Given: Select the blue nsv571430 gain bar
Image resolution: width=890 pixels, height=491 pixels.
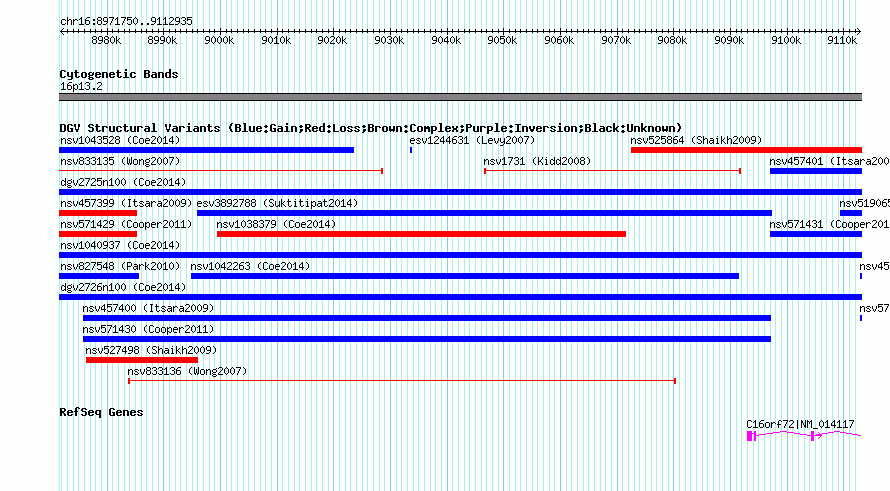Looking at the screenshot, I should (x=427, y=339).
